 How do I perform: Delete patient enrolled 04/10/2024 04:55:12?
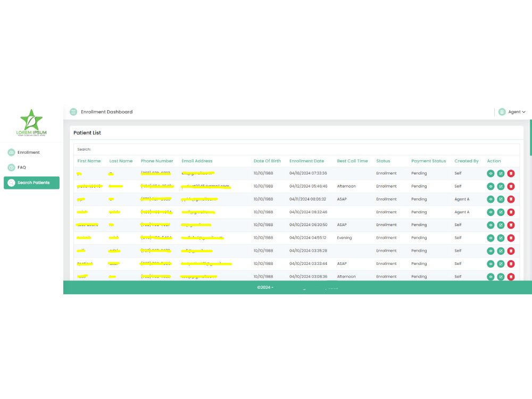pos(511,238)
